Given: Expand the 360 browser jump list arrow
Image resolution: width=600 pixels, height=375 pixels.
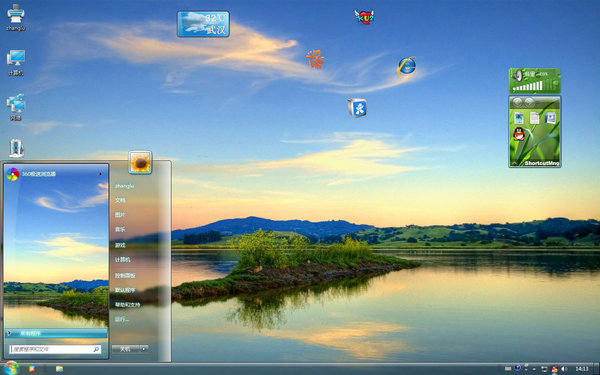Looking at the screenshot, I should (101, 174).
